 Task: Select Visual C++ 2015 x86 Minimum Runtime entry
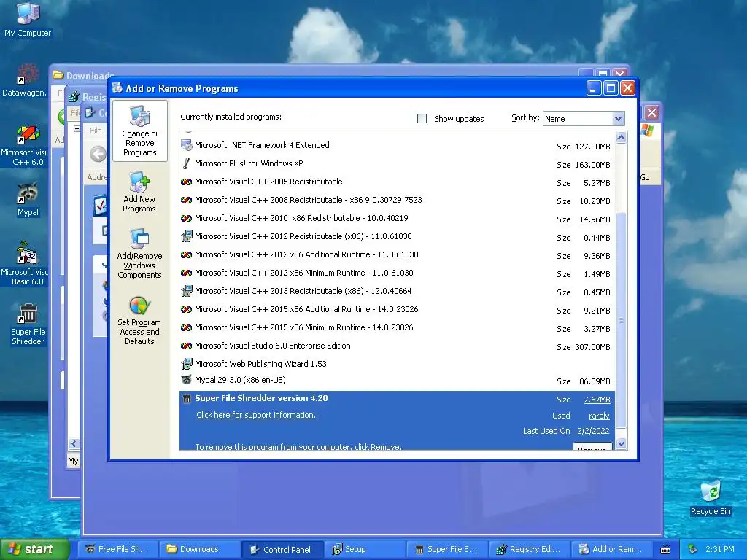click(x=396, y=328)
